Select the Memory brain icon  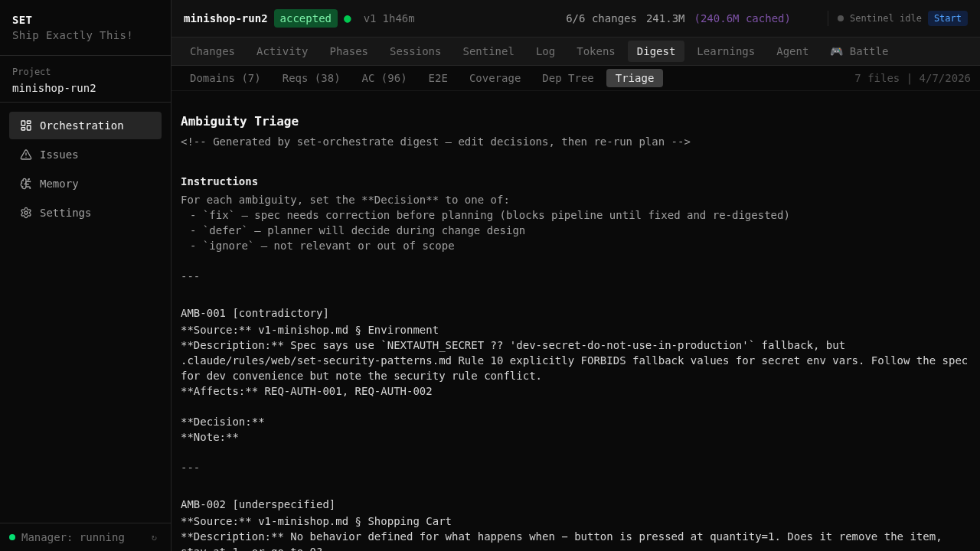click(x=25, y=184)
